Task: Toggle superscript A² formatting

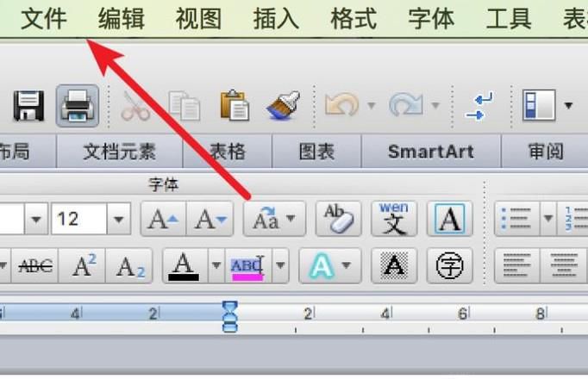Action: tap(83, 266)
